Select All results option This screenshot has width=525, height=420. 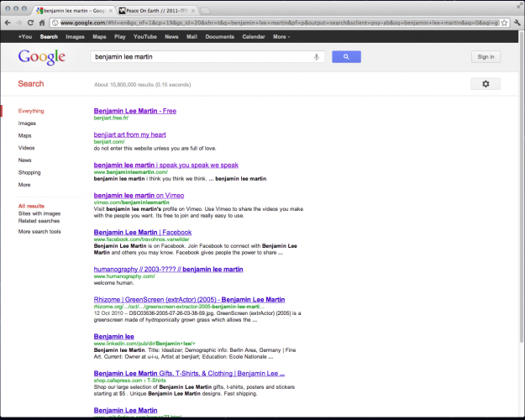(31, 206)
